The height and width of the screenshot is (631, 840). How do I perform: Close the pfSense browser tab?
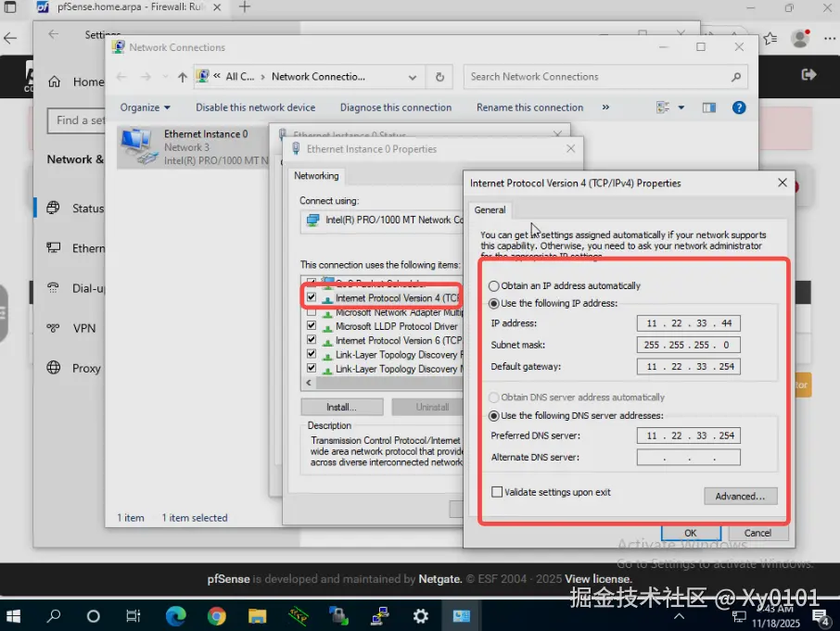click(217, 7)
